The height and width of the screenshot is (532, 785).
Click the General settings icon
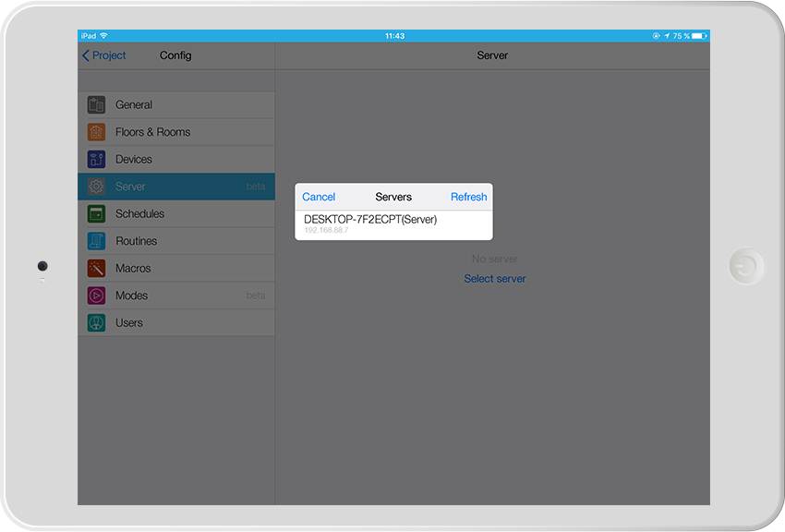[96, 105]
